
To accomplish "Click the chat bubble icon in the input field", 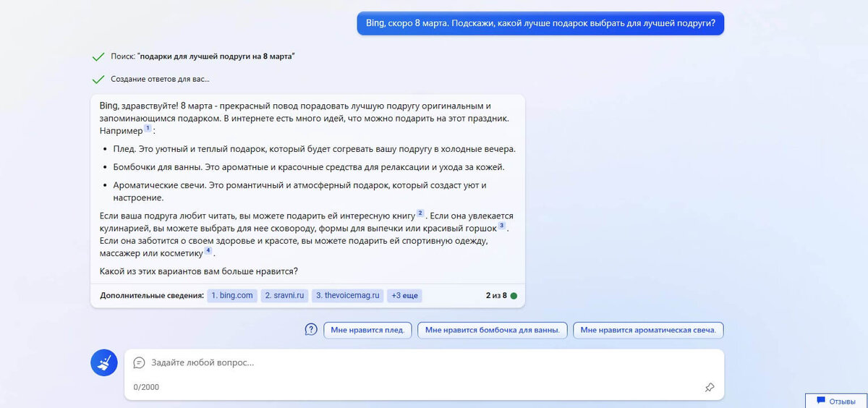I will [x=140, y=363].
